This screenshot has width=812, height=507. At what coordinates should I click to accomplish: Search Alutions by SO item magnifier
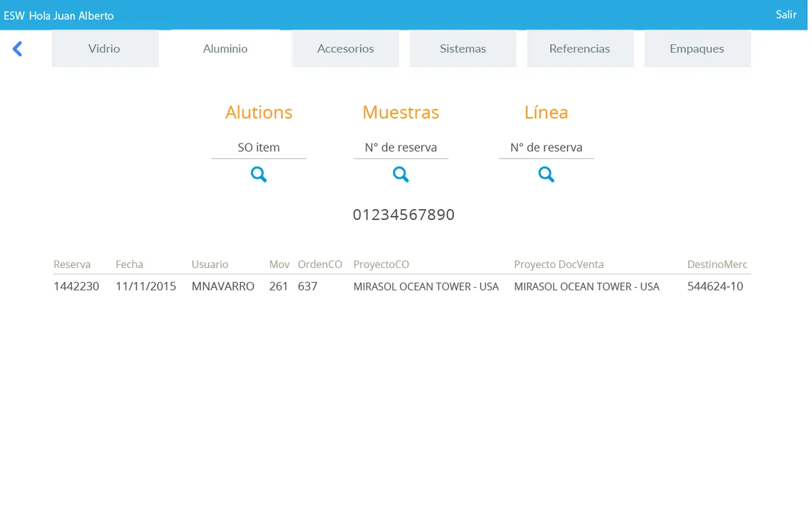258,175
